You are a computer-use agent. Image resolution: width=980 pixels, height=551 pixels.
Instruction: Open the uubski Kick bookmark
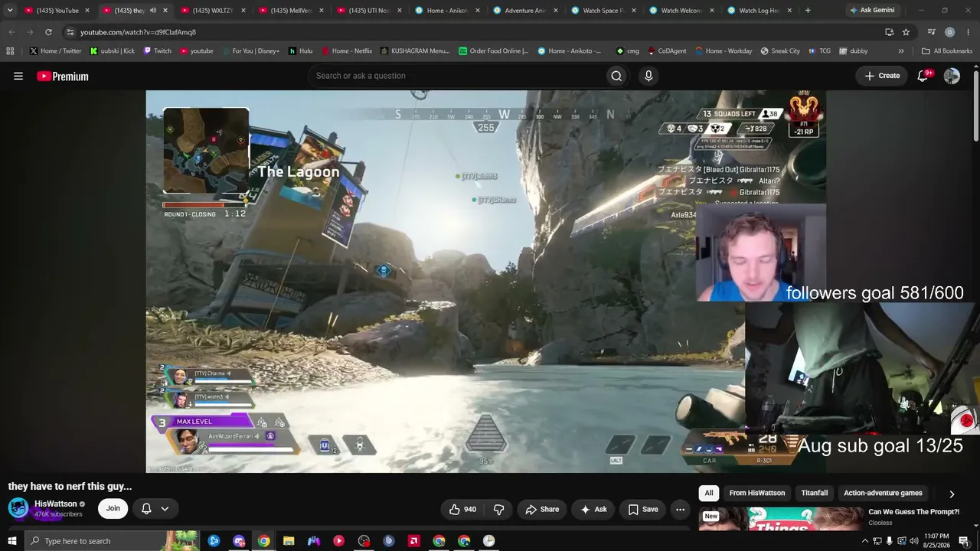point(113,51)
